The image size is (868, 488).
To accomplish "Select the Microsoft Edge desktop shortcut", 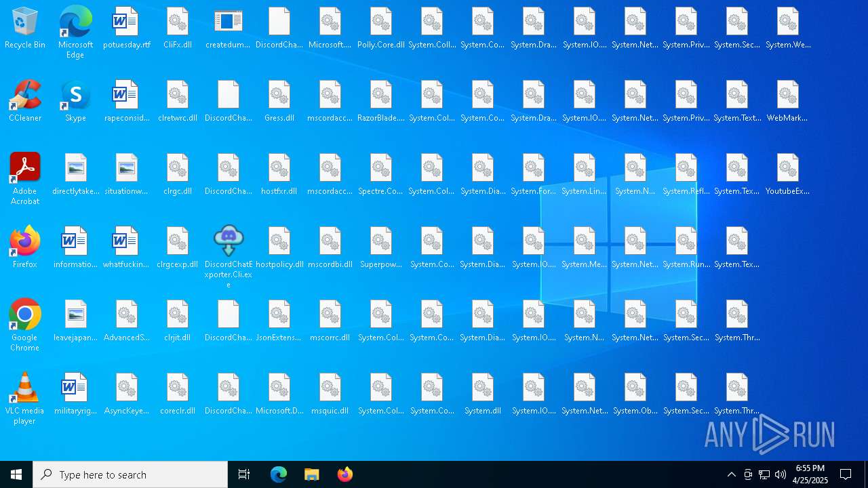I will tap(75, 33).
